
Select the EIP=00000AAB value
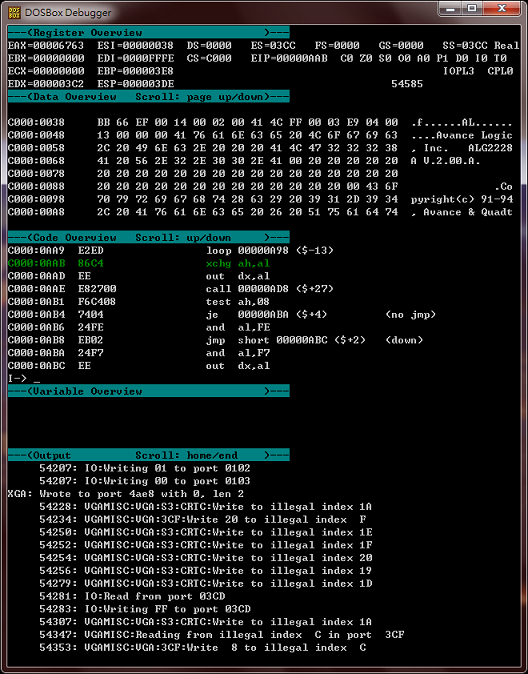pos(289,58)
